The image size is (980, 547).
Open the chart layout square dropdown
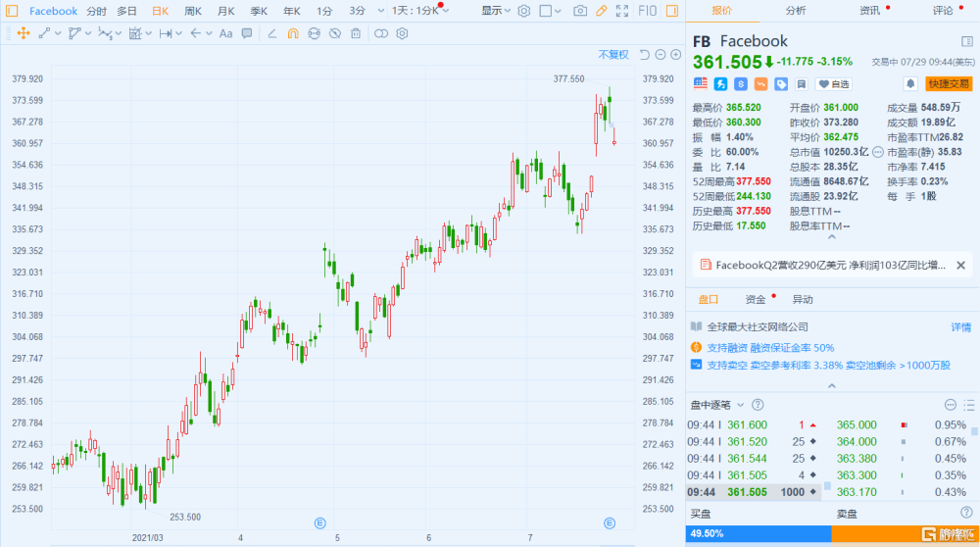(550, 11)
